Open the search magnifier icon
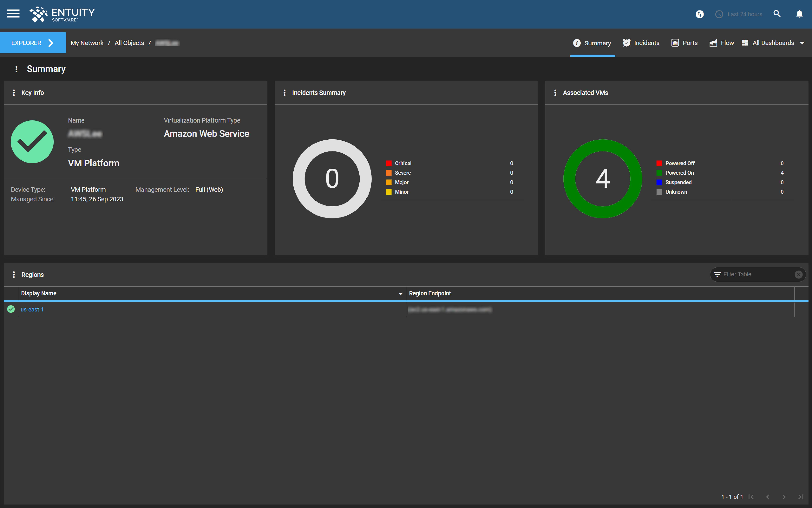Viewport: 812px width, 508px height. (x=777, y=14)
